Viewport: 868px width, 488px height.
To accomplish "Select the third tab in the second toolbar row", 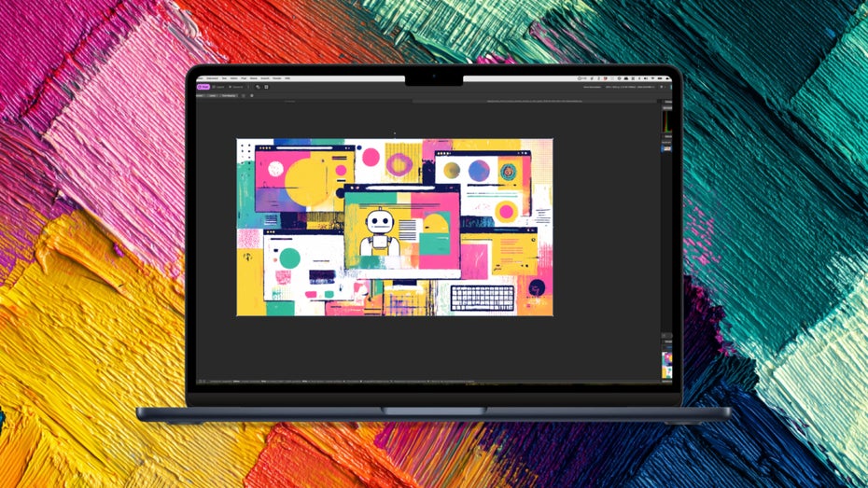I will pyautogui.click(x=229, y=95).
